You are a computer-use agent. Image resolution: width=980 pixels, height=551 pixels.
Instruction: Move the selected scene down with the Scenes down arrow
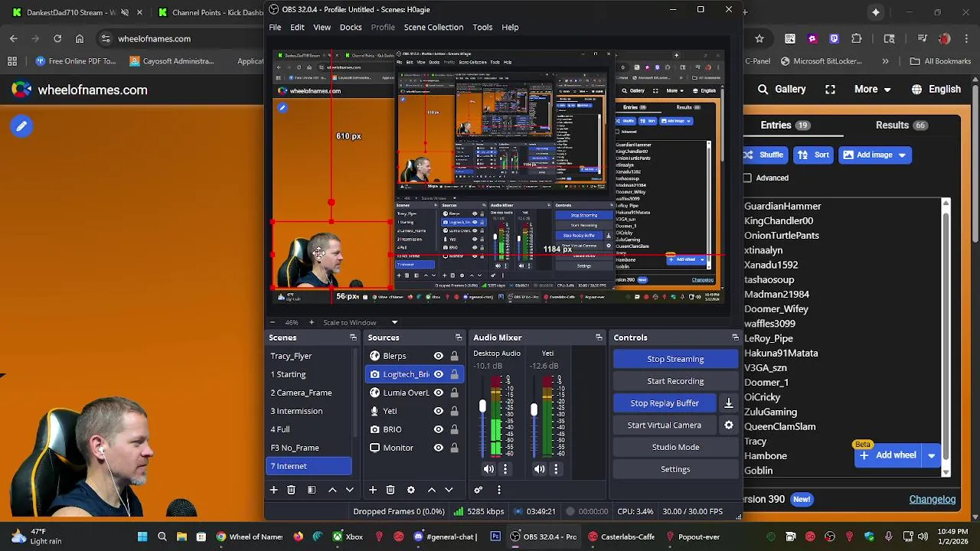[x=350, y=490]
